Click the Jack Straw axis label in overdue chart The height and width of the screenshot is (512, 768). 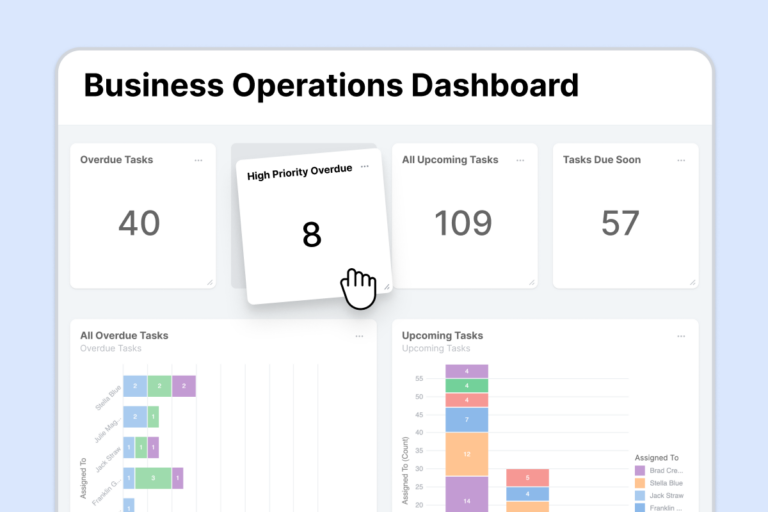[x=108, y=460]
